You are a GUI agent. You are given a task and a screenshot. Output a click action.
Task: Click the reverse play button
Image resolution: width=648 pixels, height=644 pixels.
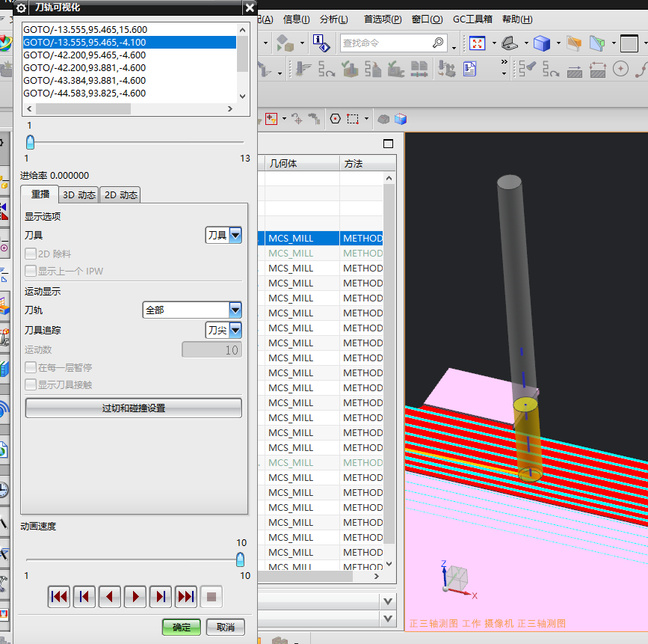pyautogui.click(x=110, y=596)
